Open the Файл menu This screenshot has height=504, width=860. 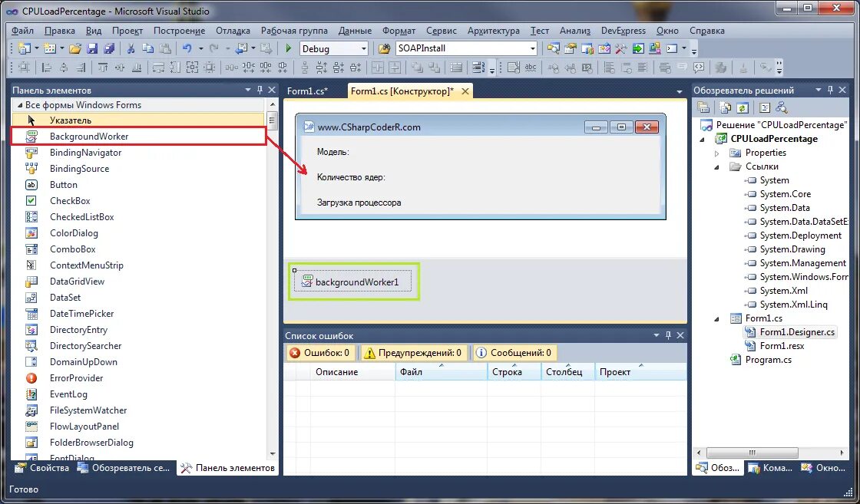tap(22, 31)
